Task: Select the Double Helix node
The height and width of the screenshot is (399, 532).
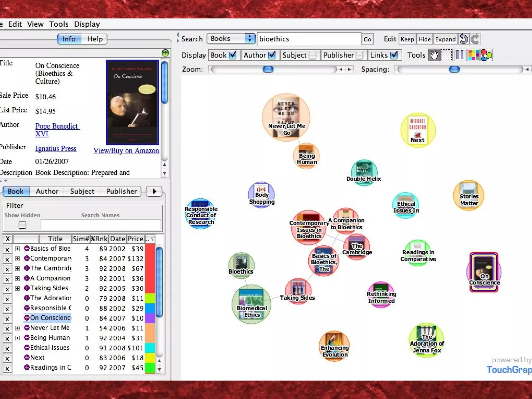Action: coord(364,173)
